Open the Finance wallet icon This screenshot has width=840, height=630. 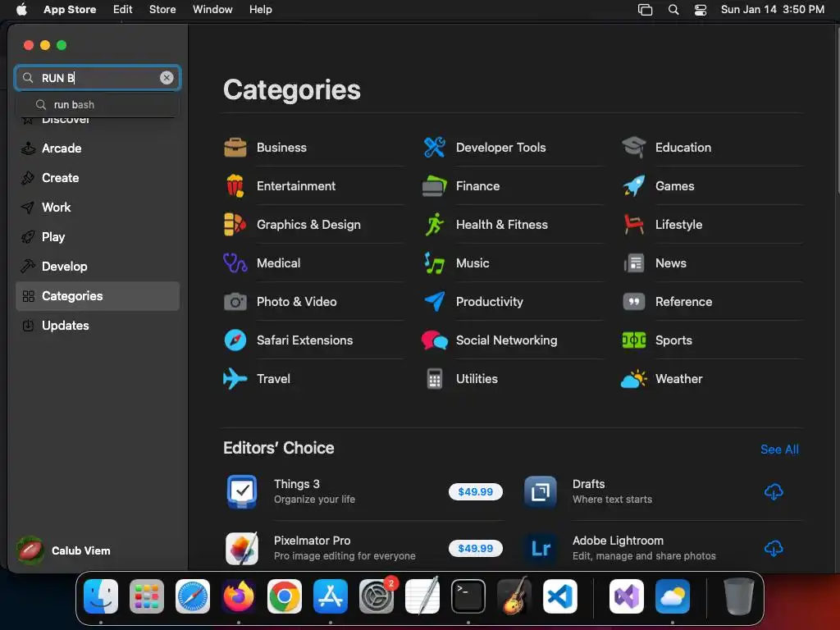click(435, 186)
